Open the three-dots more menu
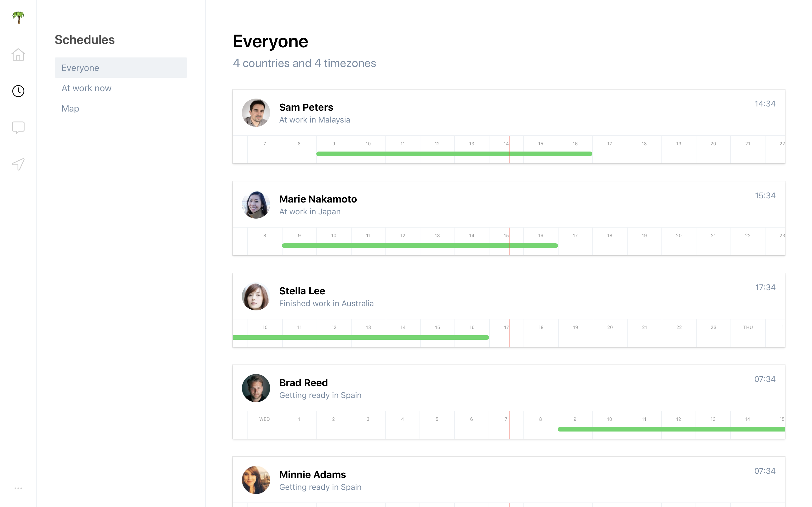This screenshot has width=812, height=507. (x=18, y=488)
